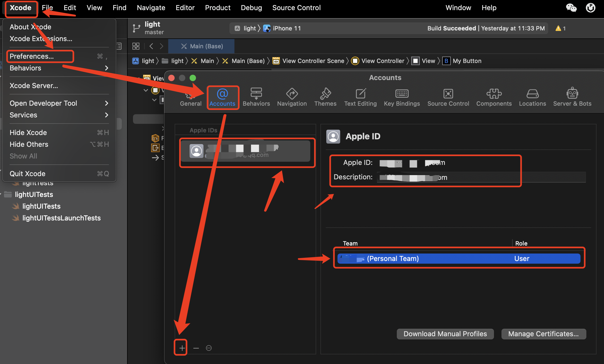The width and height of the screenshot is (604, 364).
Task: Click the Manage Certificates... button
Action: tap(543, 334)
